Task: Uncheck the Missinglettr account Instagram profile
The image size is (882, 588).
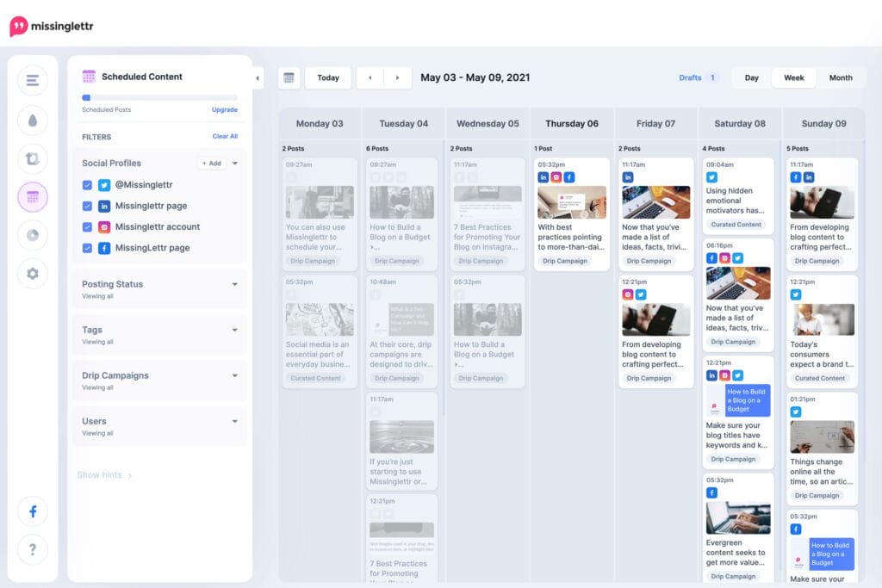Action: pos(87,227)
